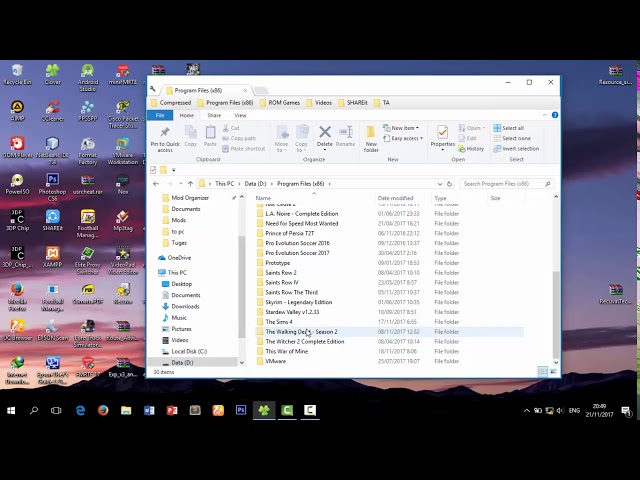Open New item dropdown
640x480 pixels.
401,128
